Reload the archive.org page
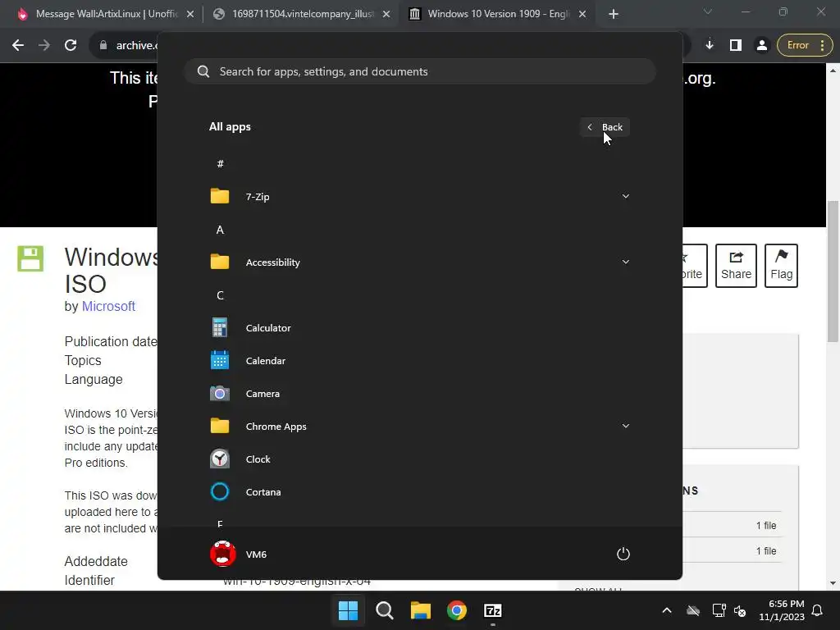This screenshot has width=840, height=630. (x=71, y=46)
